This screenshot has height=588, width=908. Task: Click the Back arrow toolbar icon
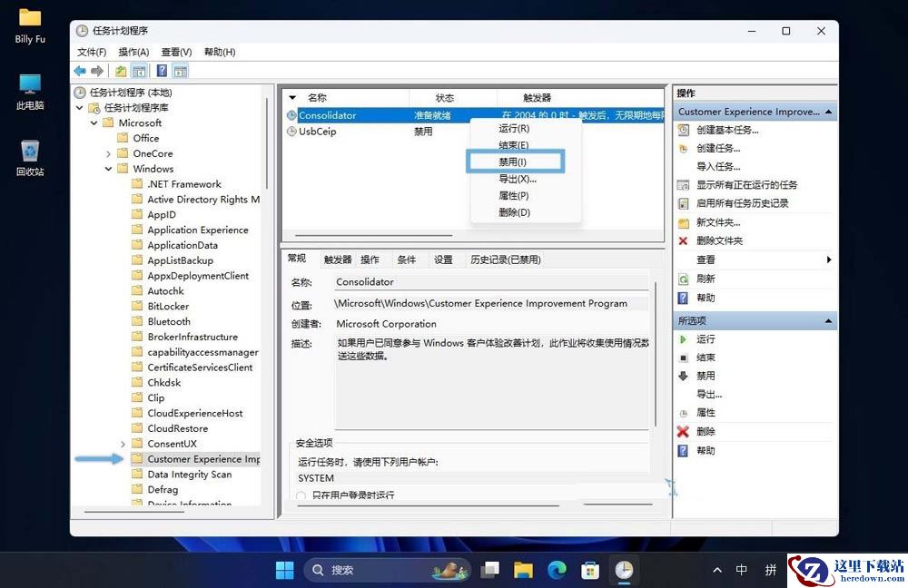80,71
